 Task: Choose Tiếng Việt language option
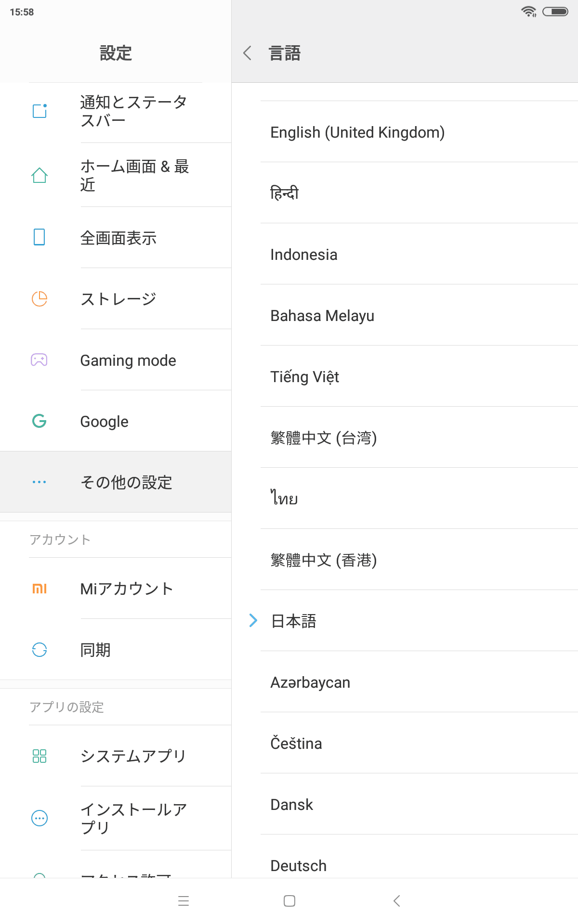[x=305, y=377]
